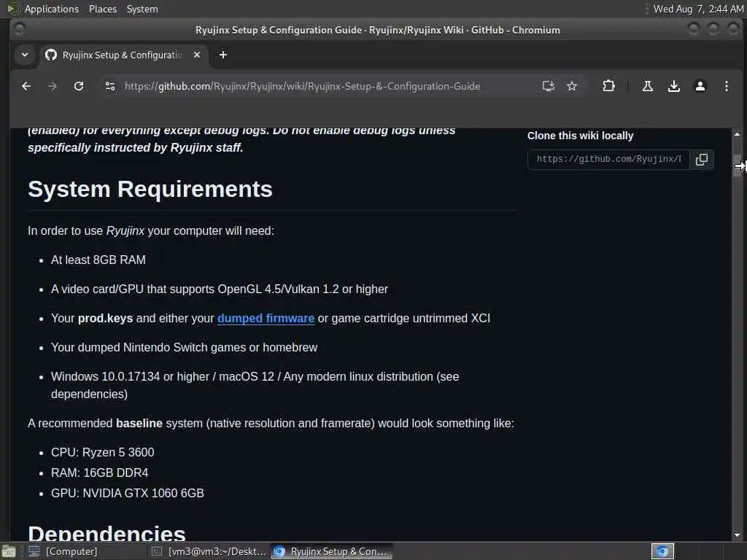
Task: Open Chrome Labs flask icon
Action: tap(648, 86)
